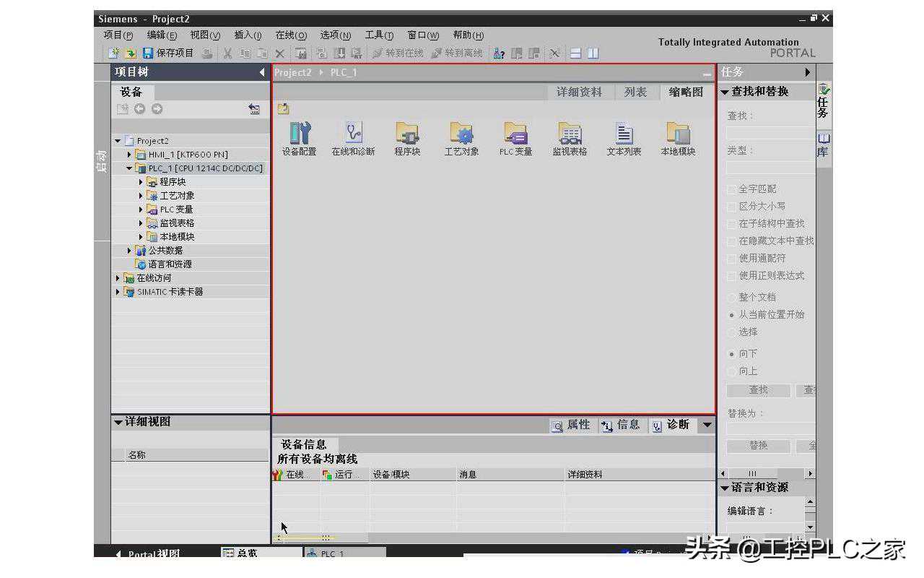Select the 向下 search direction radio button
This screenshot has width=924, height=578.
click(731, 354)
